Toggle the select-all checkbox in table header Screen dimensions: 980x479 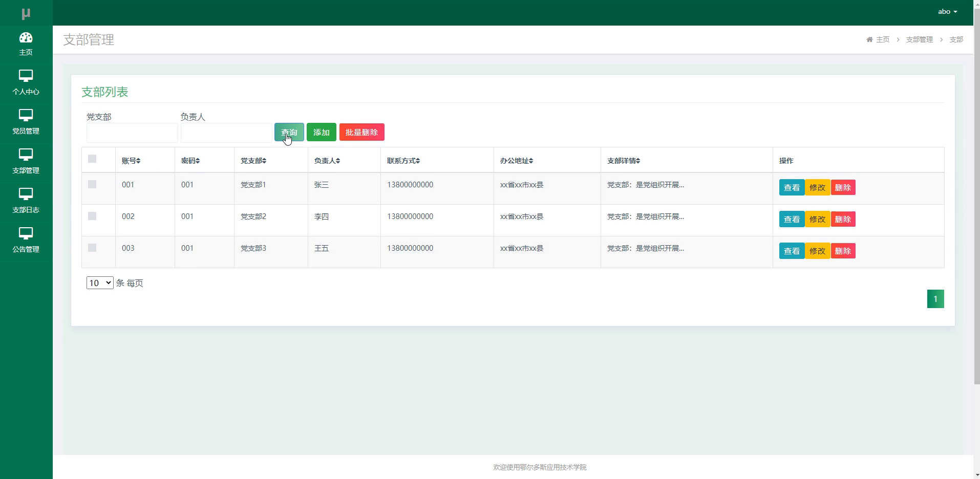[92, 159]
